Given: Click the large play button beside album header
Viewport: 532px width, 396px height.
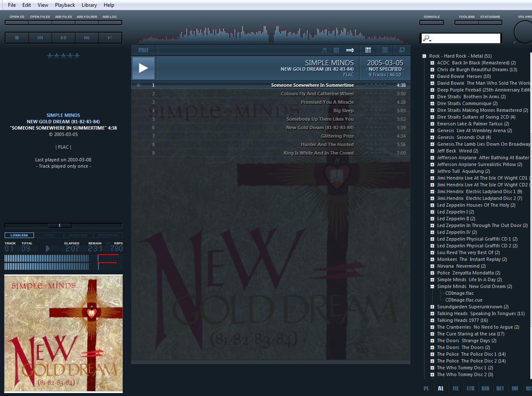Looking at the screenshot, I should click(x=143, y=68).
